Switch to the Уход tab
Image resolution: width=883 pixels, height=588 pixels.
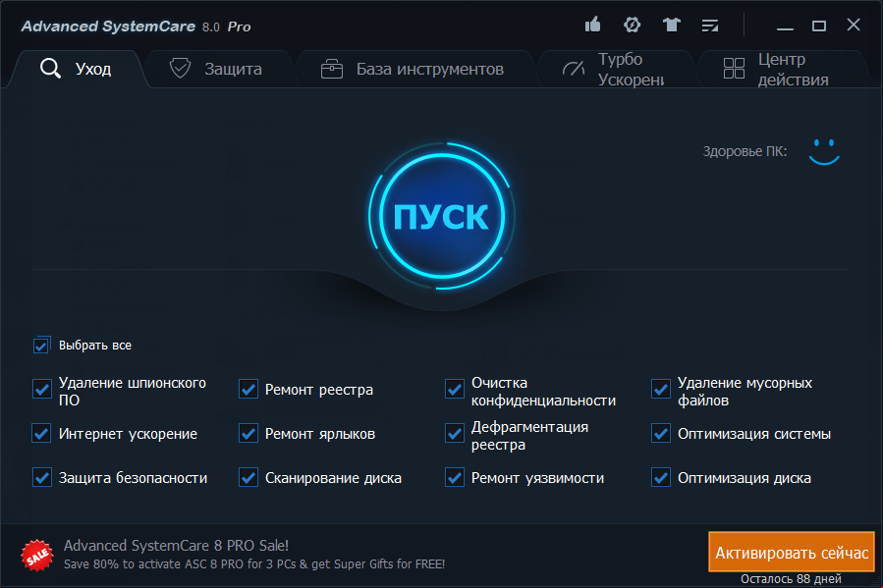pos(76,69)
